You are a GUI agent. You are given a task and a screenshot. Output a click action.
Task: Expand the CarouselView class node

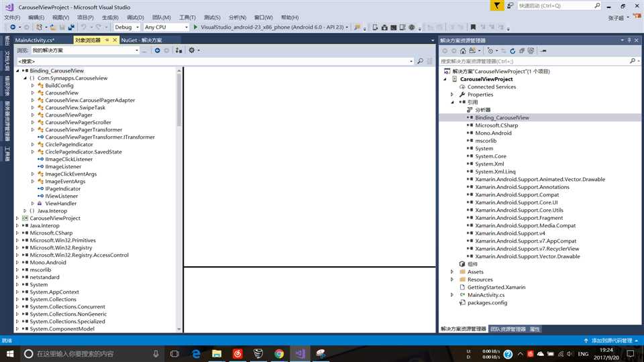point(33,93)
